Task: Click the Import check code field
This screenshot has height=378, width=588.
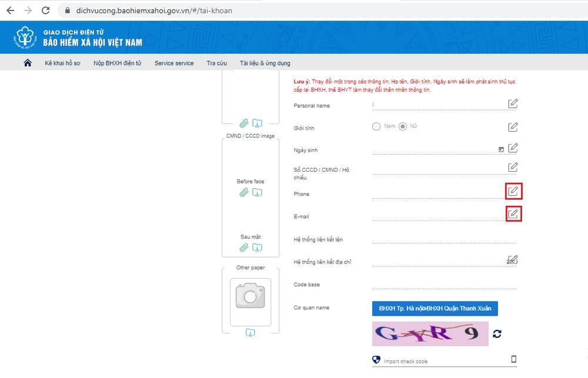Action: (444, 360)
